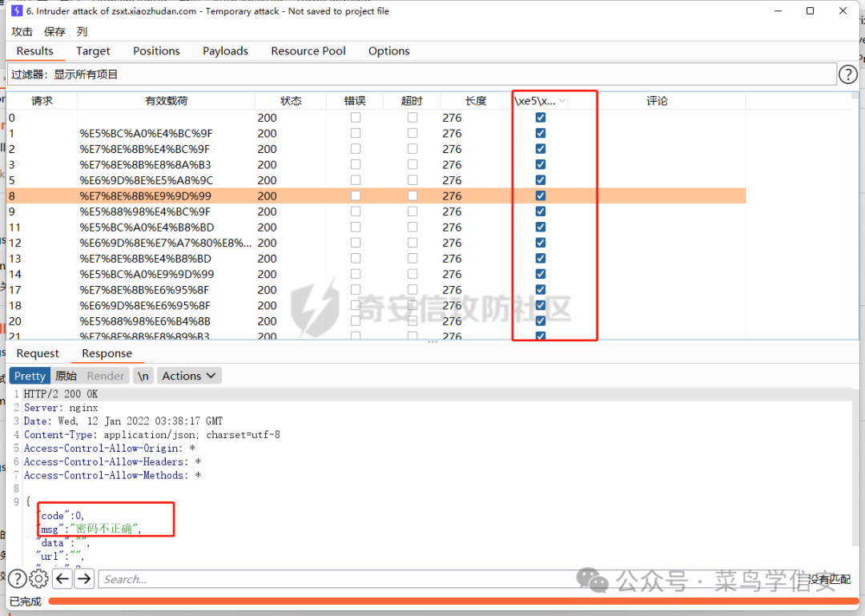The image size is (865, 616).
Task: Click the help icon beside search bar
Action: pos(18,578)
